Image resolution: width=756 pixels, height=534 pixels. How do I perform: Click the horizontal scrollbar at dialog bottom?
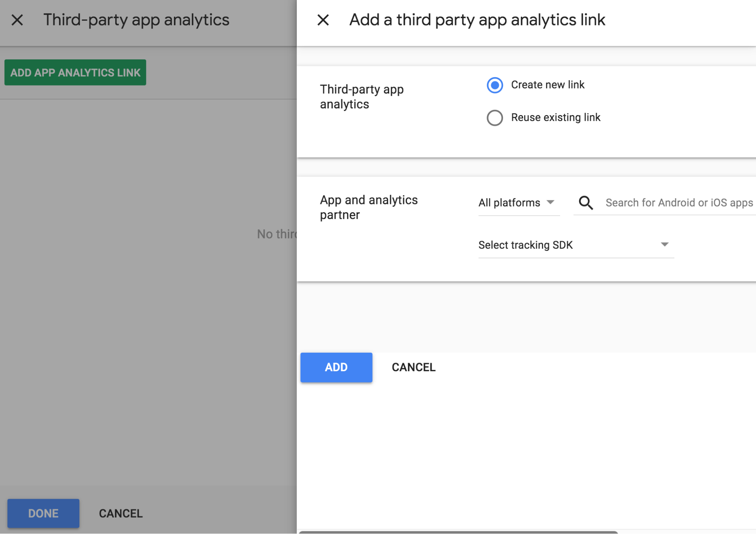click(458, 532)
